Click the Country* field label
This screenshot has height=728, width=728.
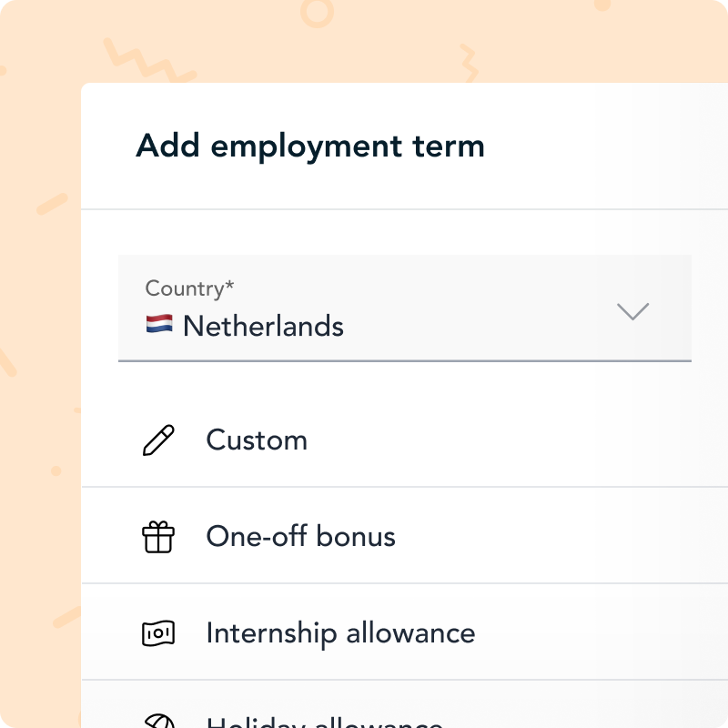tap(188, 288)
